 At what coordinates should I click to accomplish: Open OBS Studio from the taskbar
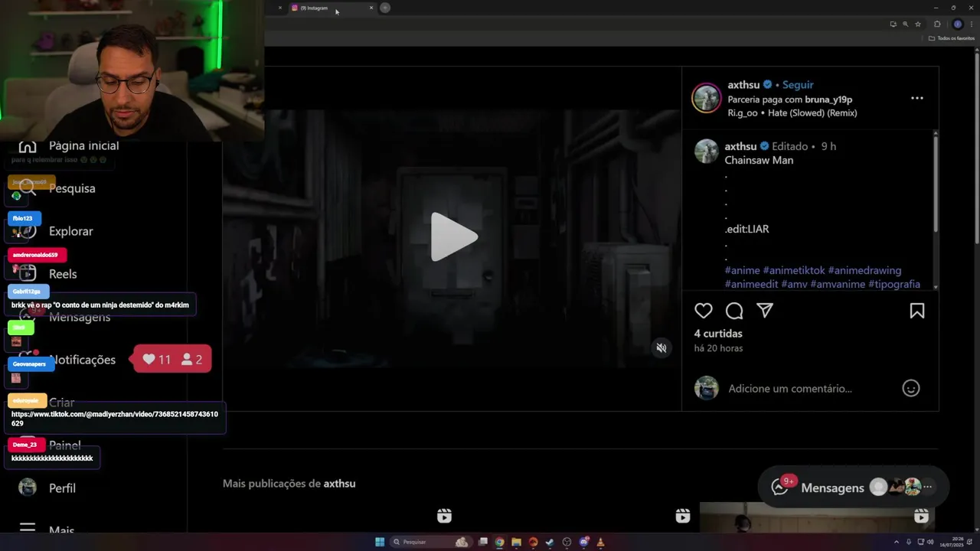pyautogui.click(x=567, y=542)
